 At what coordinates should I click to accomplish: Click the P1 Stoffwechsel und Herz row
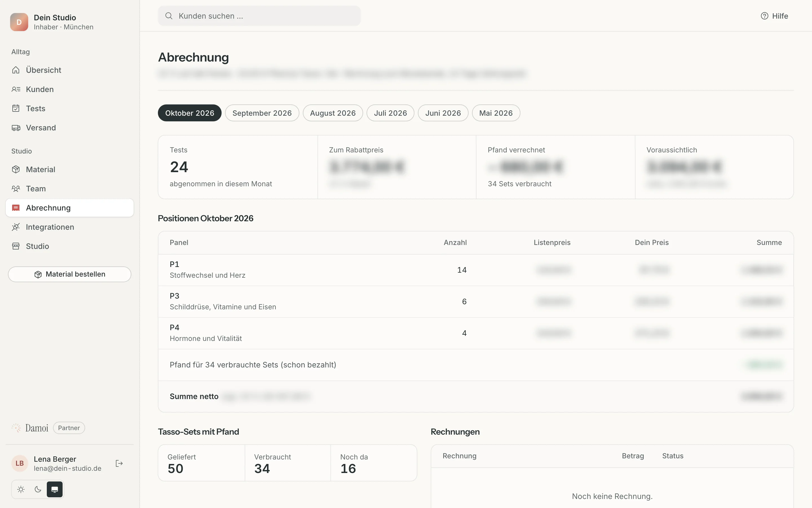click(x=476, y=270)
